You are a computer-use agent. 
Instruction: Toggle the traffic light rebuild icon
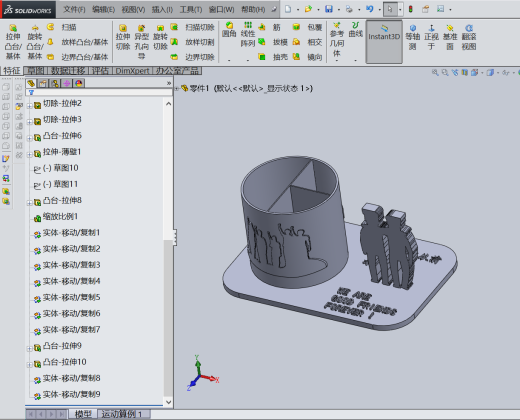click(x=411, y=9)
